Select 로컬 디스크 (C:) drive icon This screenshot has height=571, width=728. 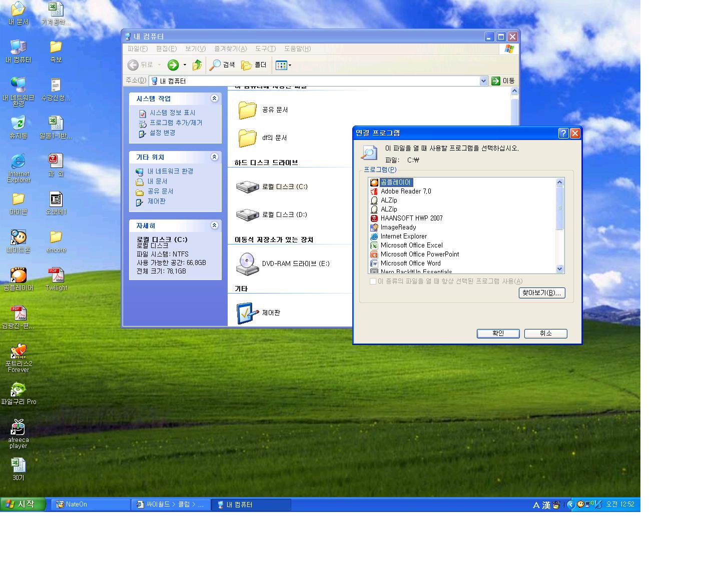point(247,187)
